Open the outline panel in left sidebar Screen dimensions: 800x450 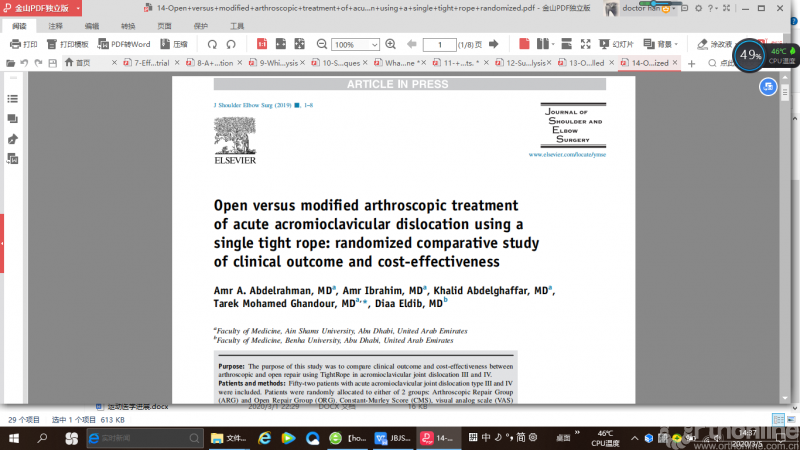click(13, 99)
